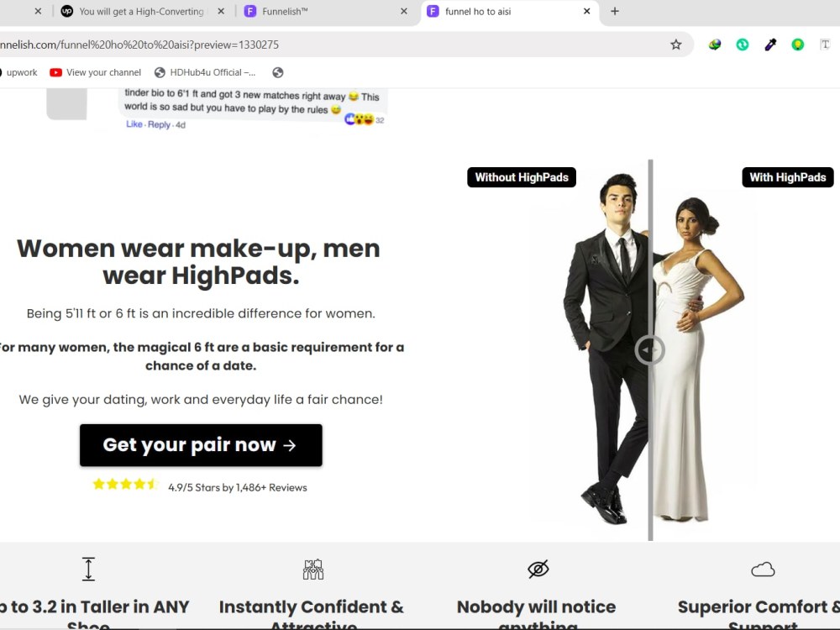
Task: Click 'We give your dating, work' sentence
Action: click(x=201, y=400)
